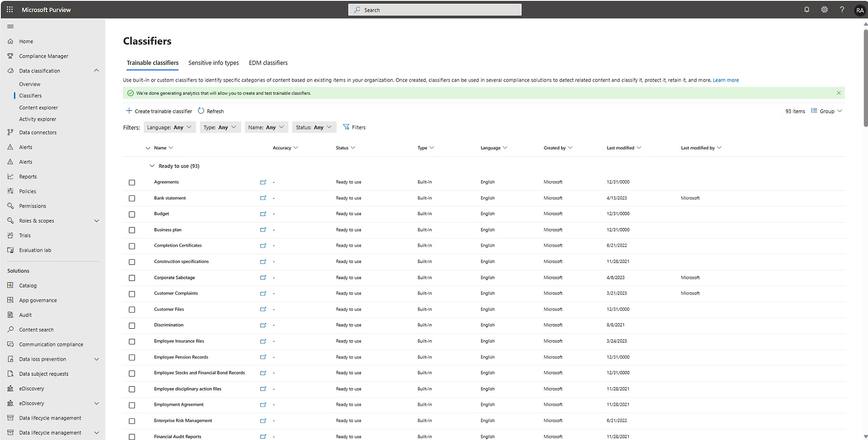Dismiss the green analytics notification banner
This screenshot has height=440, width=868.
click(x=838, y=93)
